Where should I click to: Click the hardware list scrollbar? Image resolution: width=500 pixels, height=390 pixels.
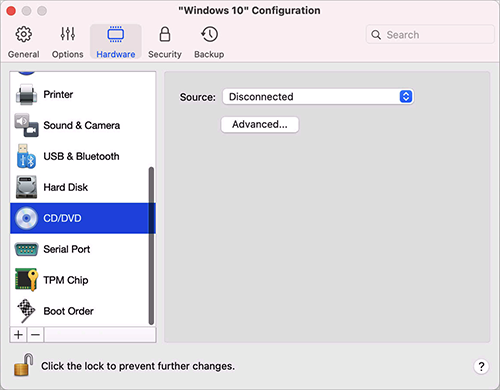[151, 246]
